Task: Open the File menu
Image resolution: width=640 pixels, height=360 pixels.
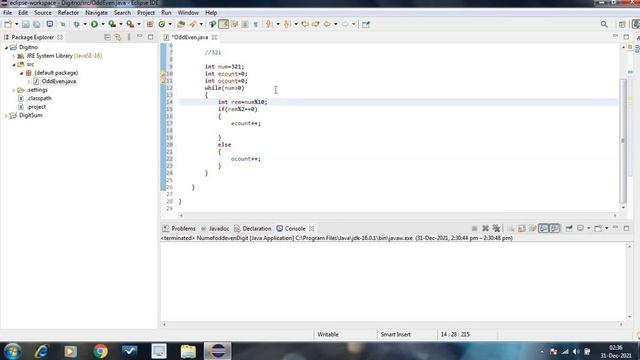Action: 7,13
